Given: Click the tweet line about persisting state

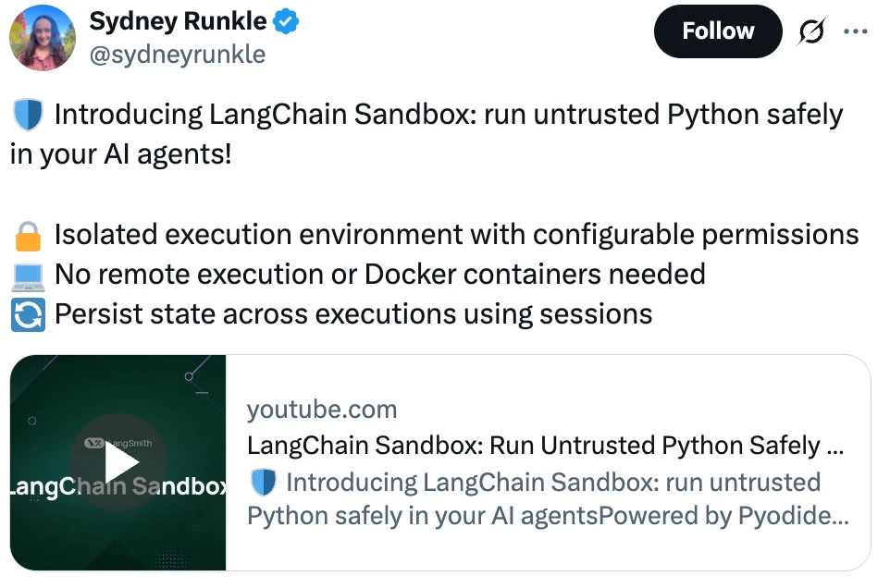Looking at the screenshot, I should tap(353, 314).
